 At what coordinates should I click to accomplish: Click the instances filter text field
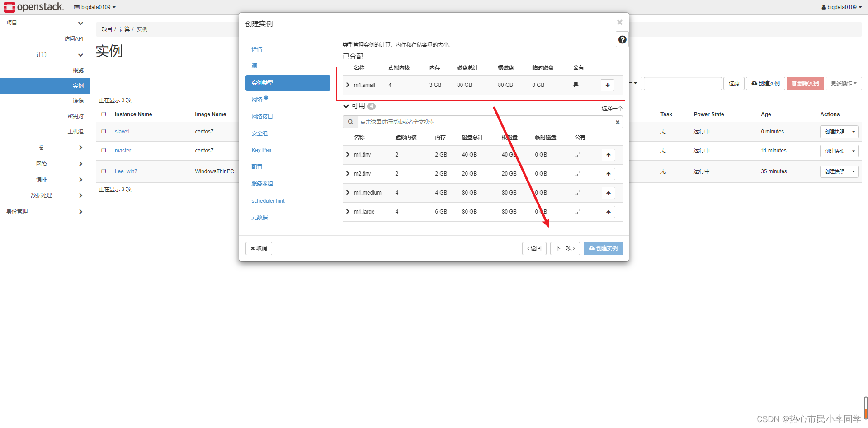click(x=683, y=83)
